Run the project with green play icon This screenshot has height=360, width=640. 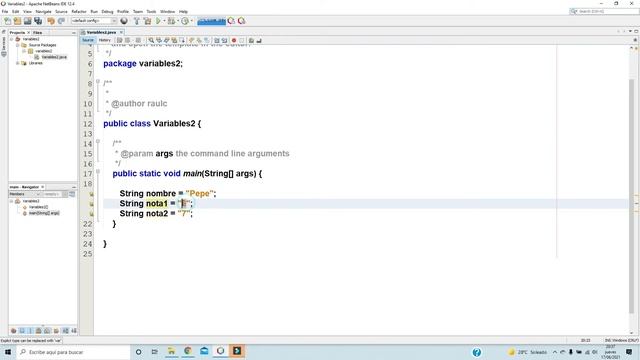pyautogui.click(x=158, y=21)
